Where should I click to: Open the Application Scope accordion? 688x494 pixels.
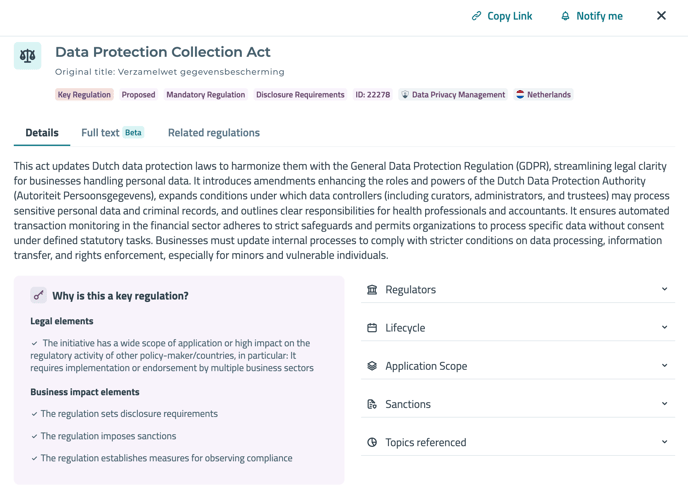(664, 366)
